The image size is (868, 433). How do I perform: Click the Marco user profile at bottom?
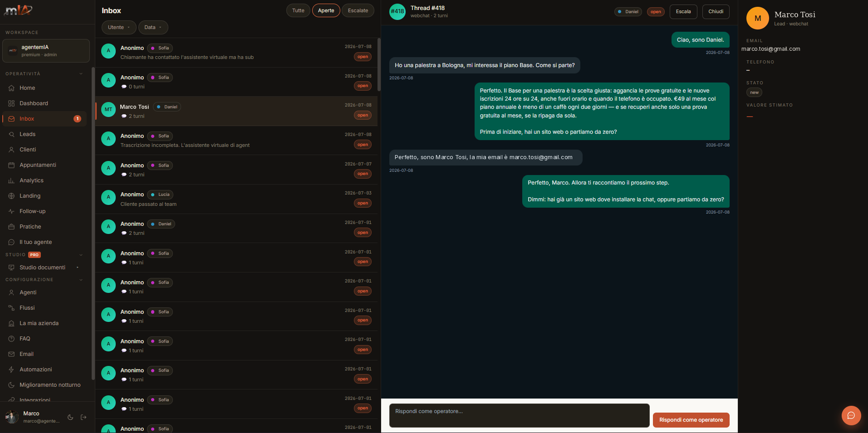(32, 417)
